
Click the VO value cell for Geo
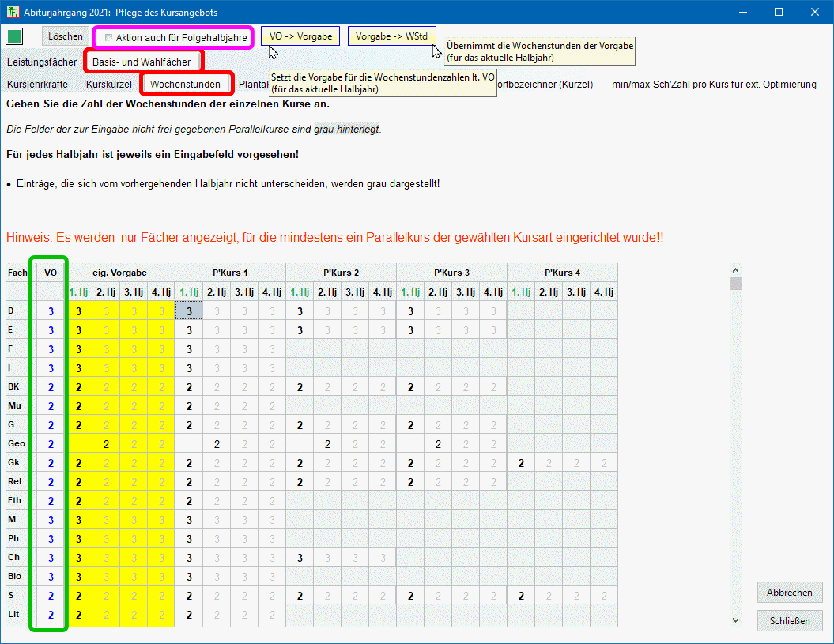point(51,444)
